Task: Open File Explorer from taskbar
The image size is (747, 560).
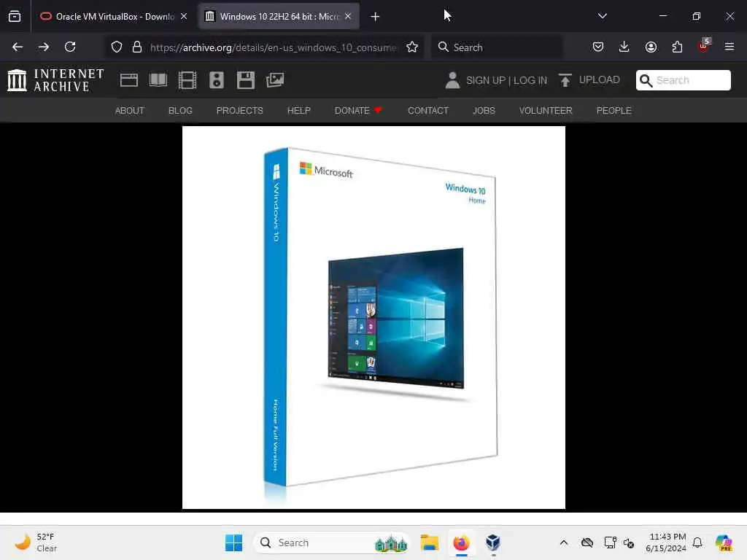Action: [x=429, y=542]
